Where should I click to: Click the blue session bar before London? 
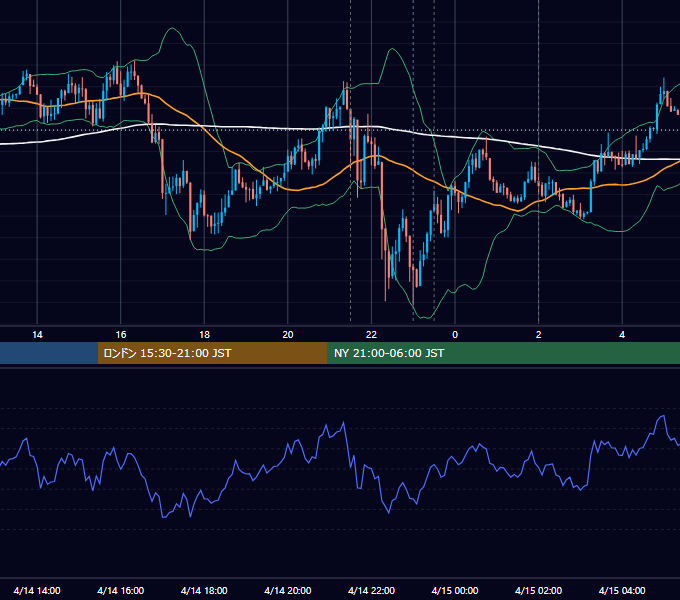(49, 353)
